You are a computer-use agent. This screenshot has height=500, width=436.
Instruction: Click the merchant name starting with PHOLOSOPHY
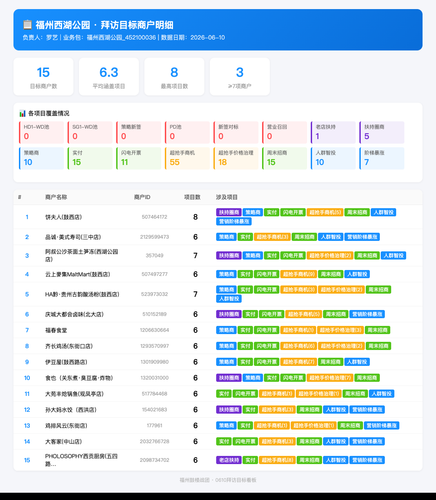[81, 460]
